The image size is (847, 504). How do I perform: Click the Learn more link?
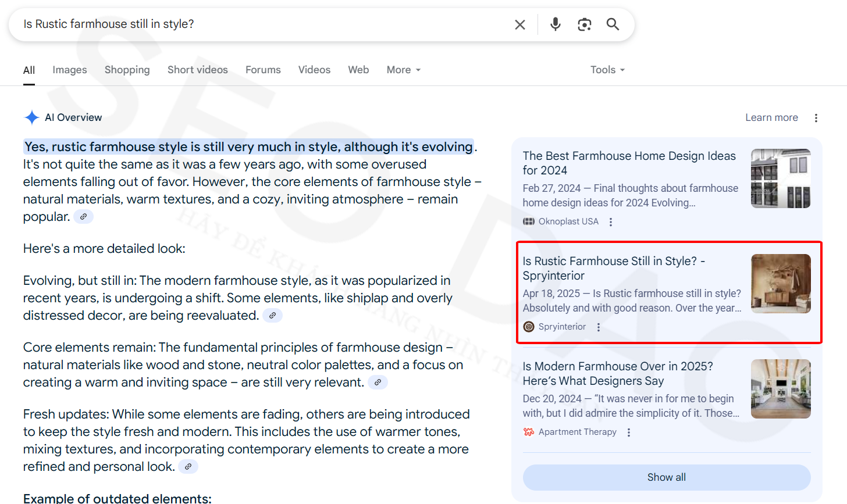771,118
